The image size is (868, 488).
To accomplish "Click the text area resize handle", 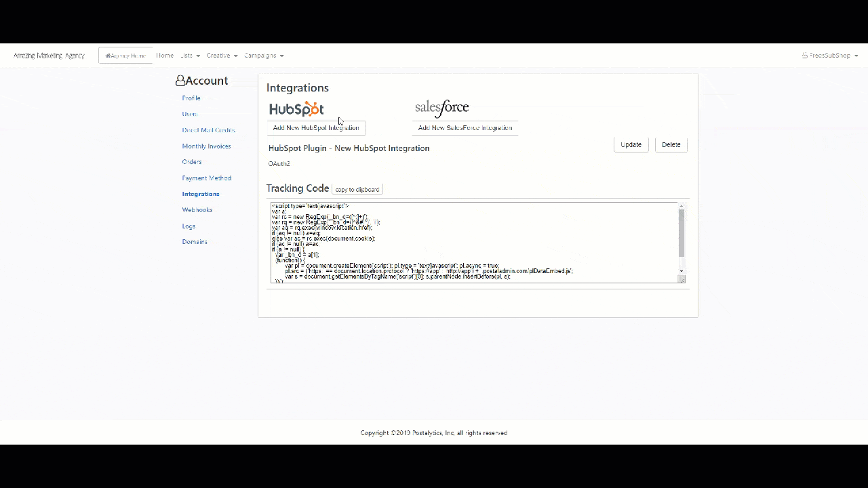I will point(682,279).
